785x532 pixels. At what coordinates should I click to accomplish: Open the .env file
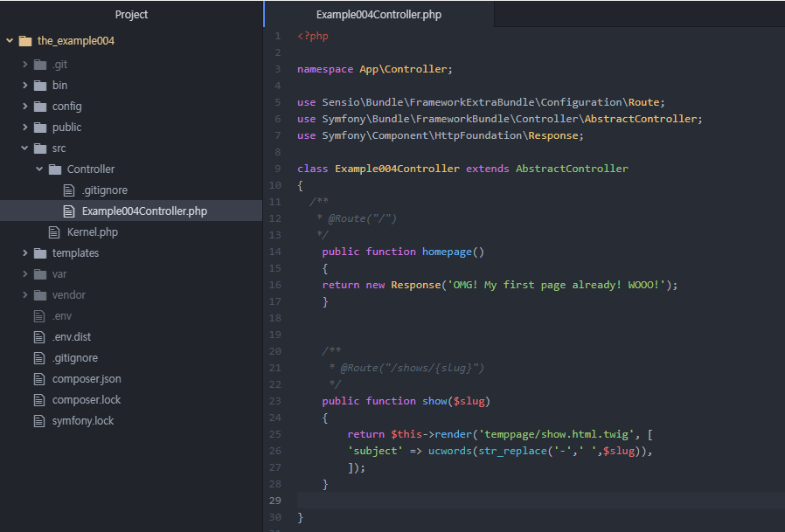(62, 316)
